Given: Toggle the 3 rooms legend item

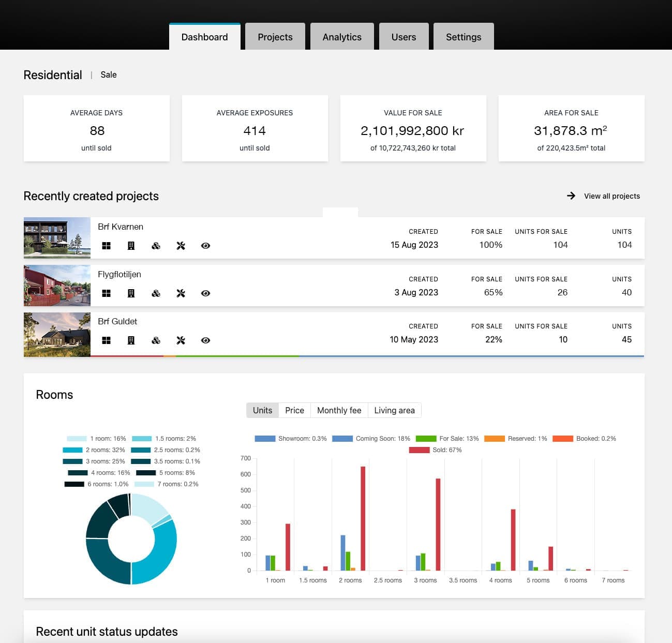Looking at the screenshot, I should tap(94, 461).
